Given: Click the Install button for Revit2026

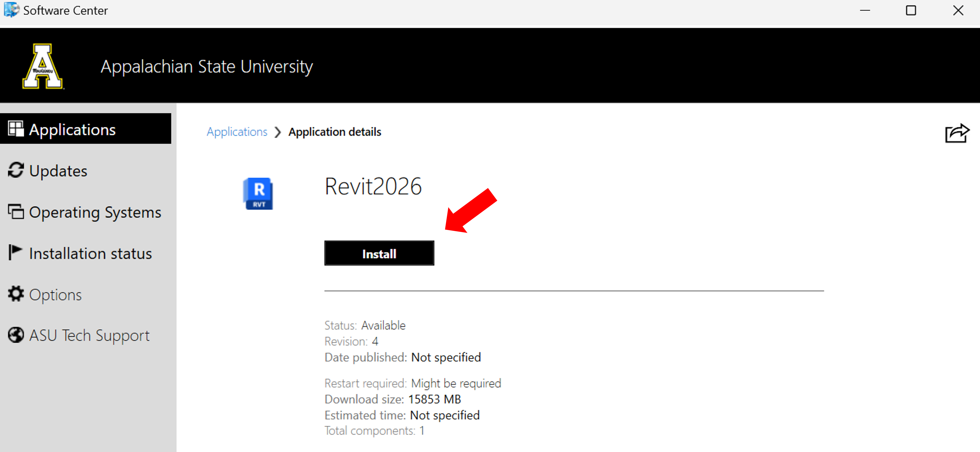Looking at the screenshot, I should (379, 253).
